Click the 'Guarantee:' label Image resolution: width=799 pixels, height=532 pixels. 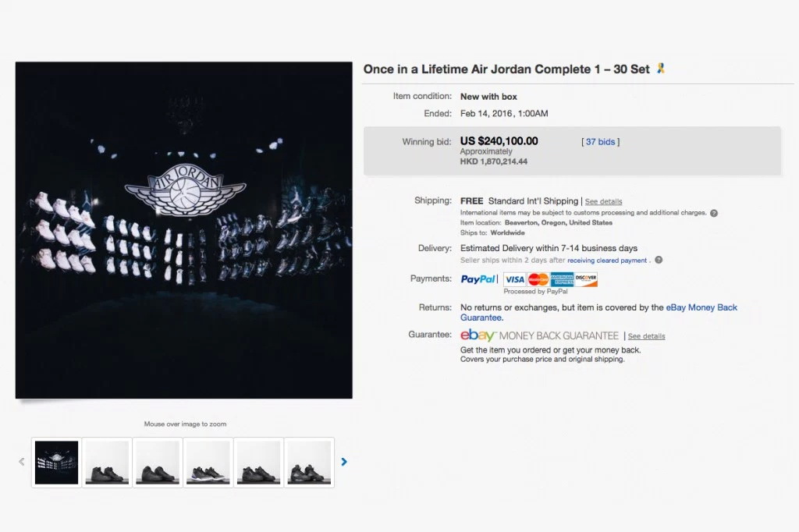[x=430, y=335]
